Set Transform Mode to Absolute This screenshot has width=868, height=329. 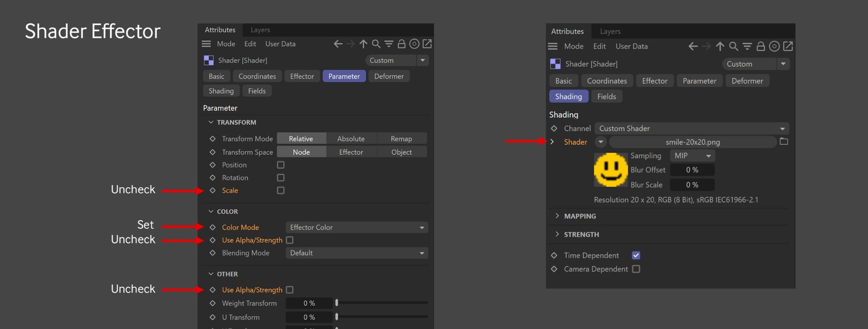click(x=351, y=139)
